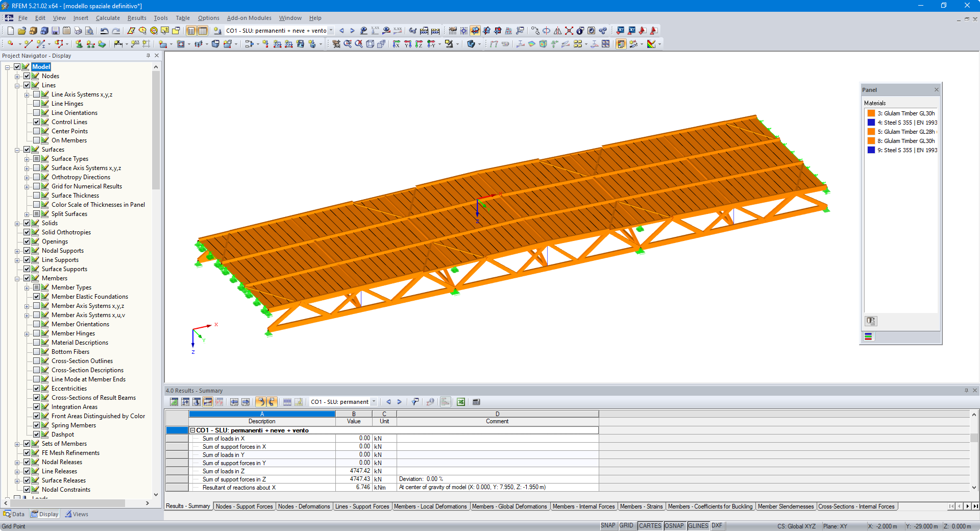Switch to Members - Internal Forces tab
Screen dimensions: 980x531
point(583,506)
